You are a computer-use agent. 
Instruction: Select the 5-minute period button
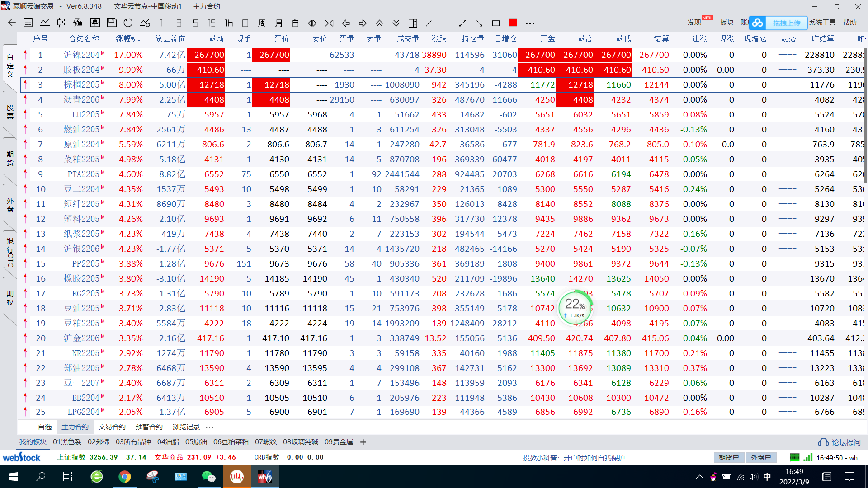coord(195,23)
